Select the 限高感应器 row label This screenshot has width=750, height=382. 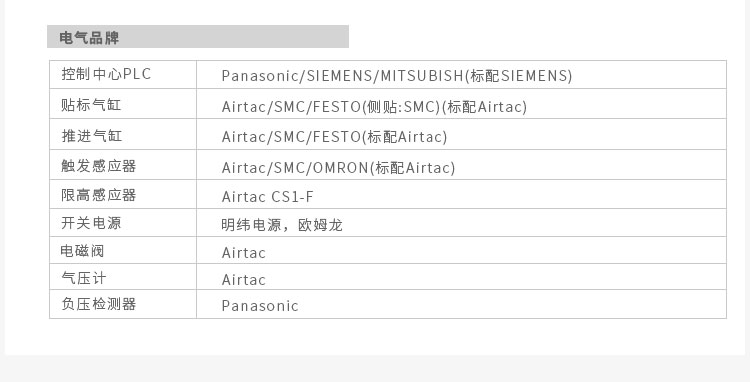pyautogui.click(x=99, y=195)
